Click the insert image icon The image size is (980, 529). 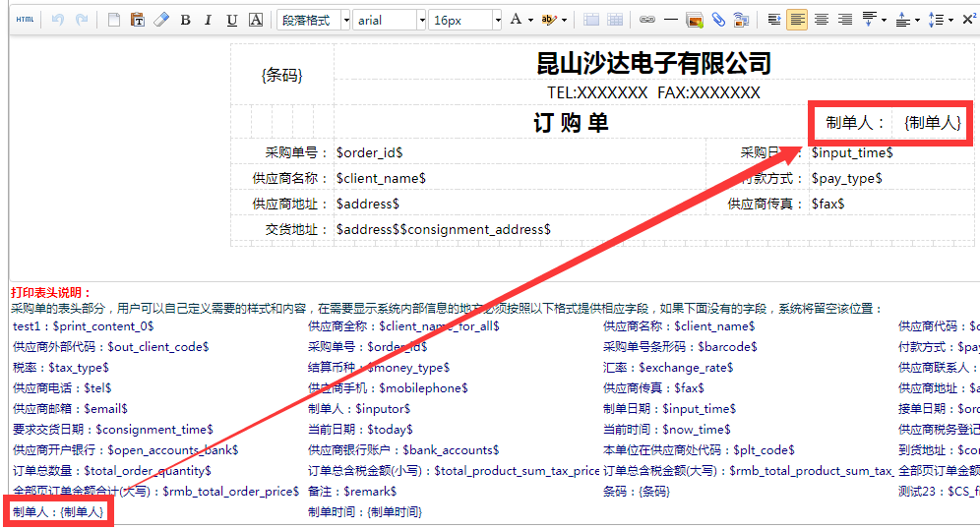(x=695, y=20)
